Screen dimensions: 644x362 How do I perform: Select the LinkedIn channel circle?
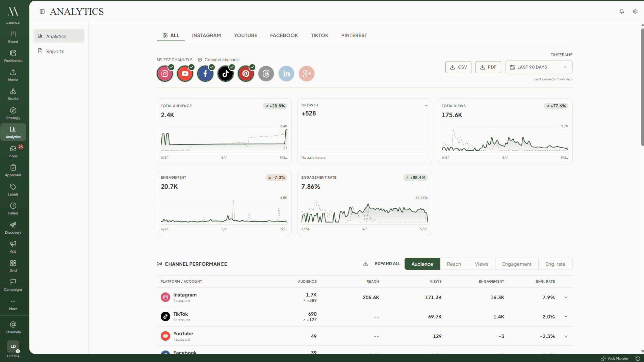pos(286,74)
